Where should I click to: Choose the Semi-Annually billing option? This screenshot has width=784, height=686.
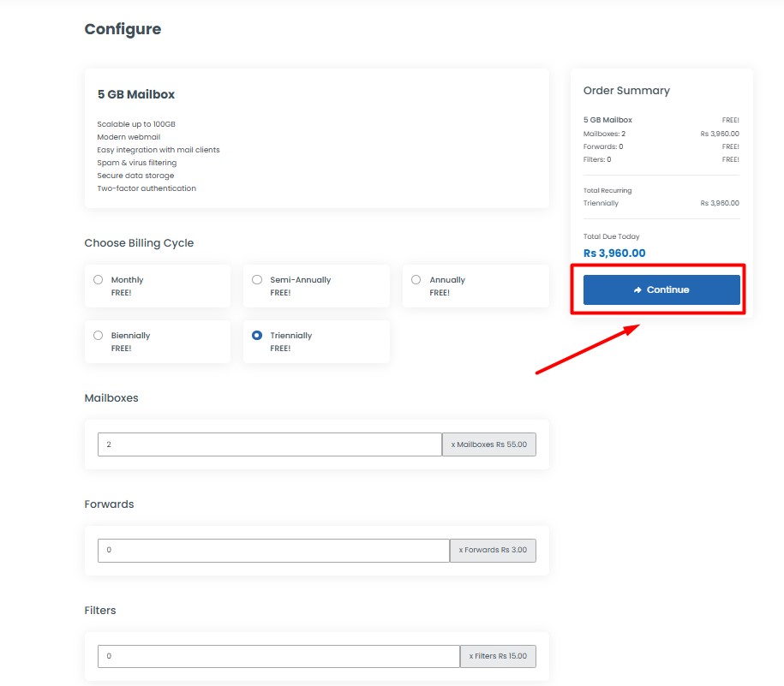tap(257, 280)
